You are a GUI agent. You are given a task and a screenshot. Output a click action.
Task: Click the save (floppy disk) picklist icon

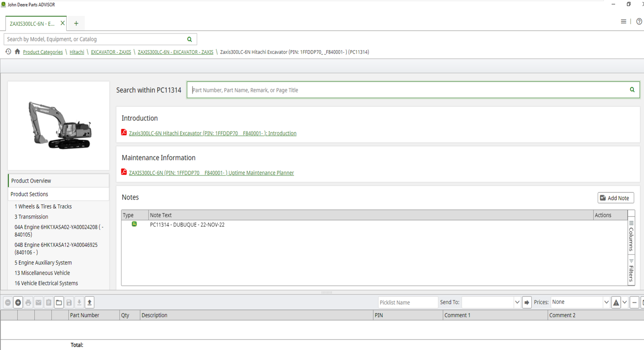pos(69,302)
